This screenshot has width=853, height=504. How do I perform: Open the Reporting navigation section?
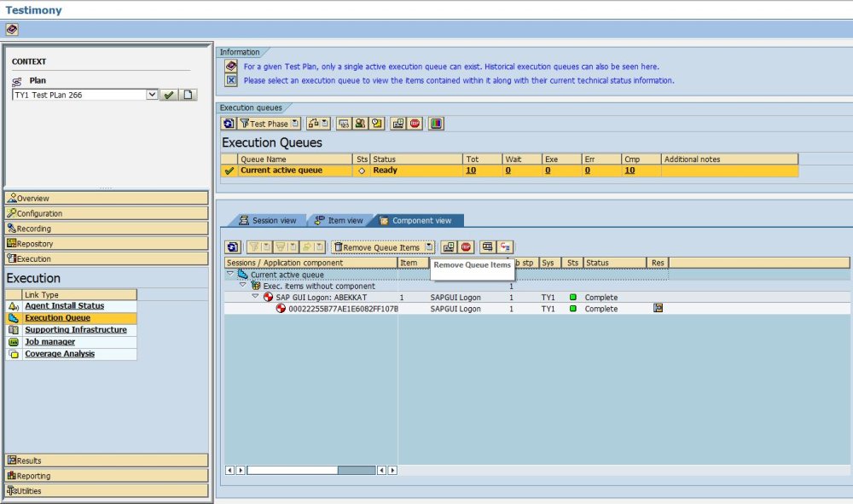pyautogui.click(x=107, y=476)
